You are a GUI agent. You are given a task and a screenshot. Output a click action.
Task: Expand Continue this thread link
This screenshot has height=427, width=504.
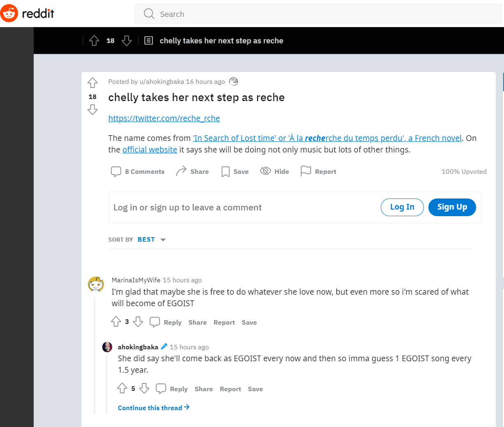[153, 408]
